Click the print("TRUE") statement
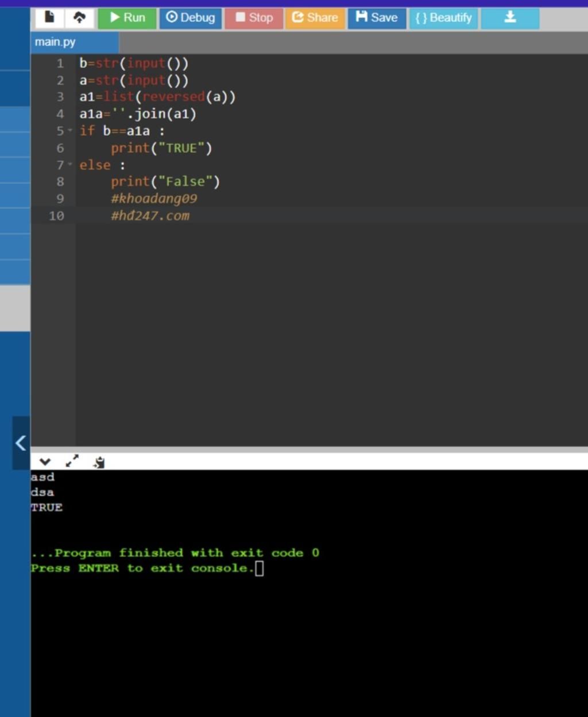Viewport: 588px width, 717px height. [161, 148]
